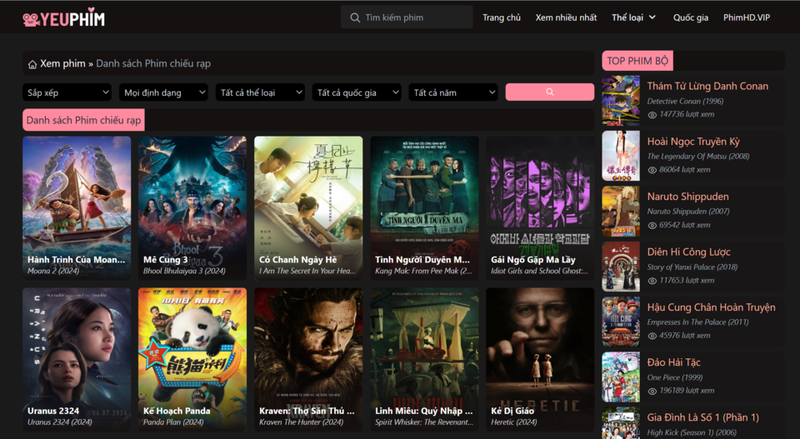Click the One Piece sidebar thumbnail

tap(620, 377)
